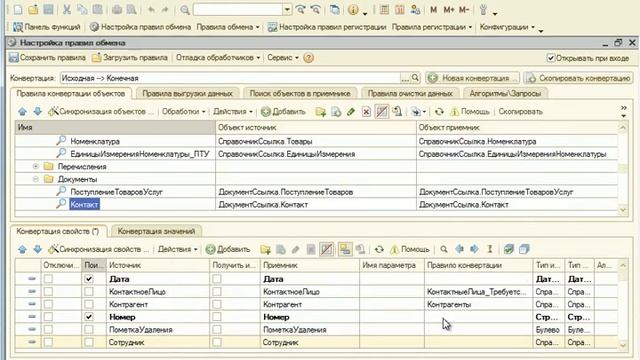Open the information (i) help icon
This screenshot has height=360, width=640.
point(353,9)
